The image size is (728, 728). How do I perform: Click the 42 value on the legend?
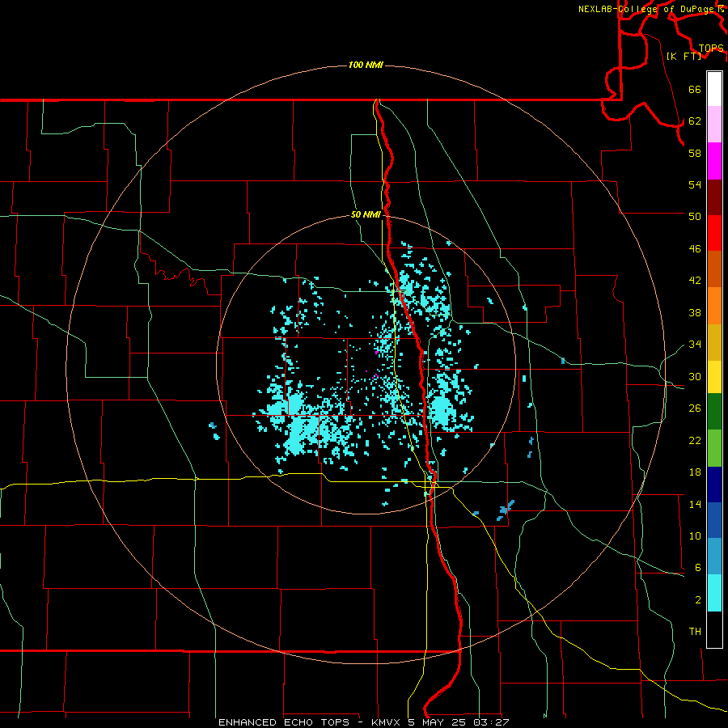695,281
